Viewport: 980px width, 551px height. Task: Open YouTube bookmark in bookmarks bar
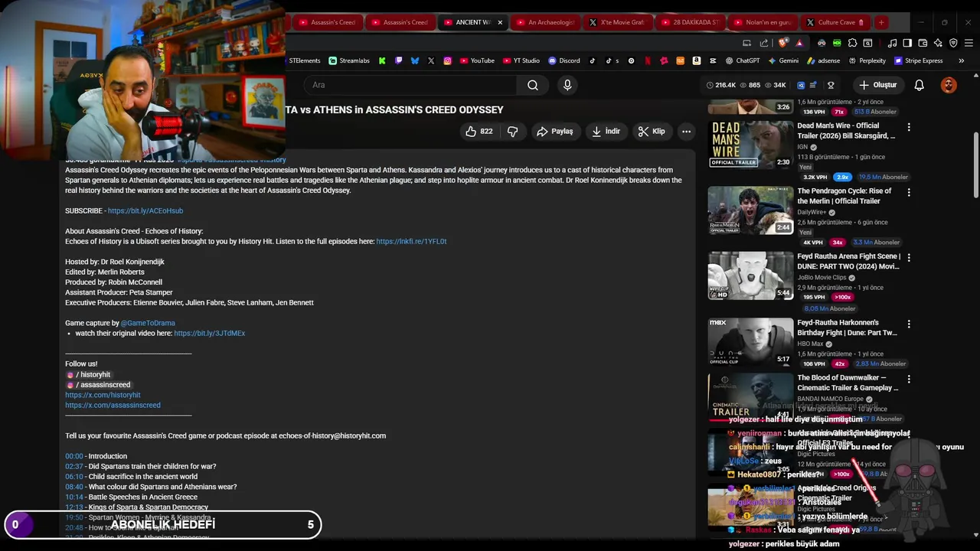(477, 60)
